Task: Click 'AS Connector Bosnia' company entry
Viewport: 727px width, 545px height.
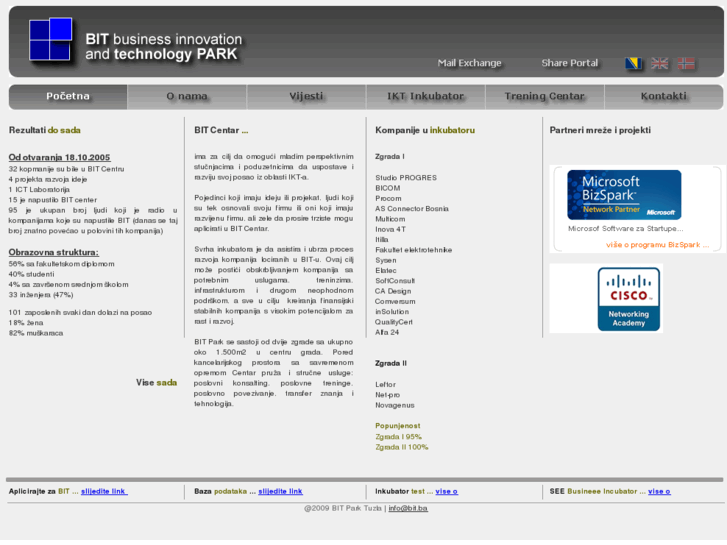Action: (x=412, y=209)
